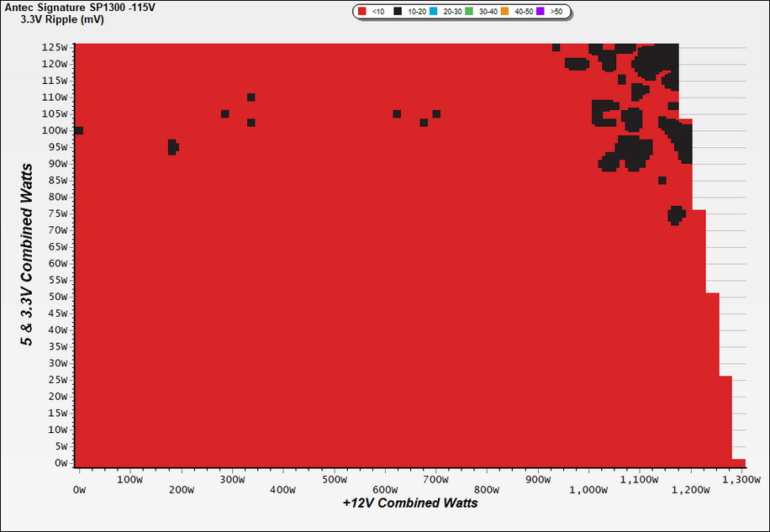This screenshot has height=532, width=770.
Task: Click the '0W' y-axis label
Action: pyautogui.click(x=61, y=463)
